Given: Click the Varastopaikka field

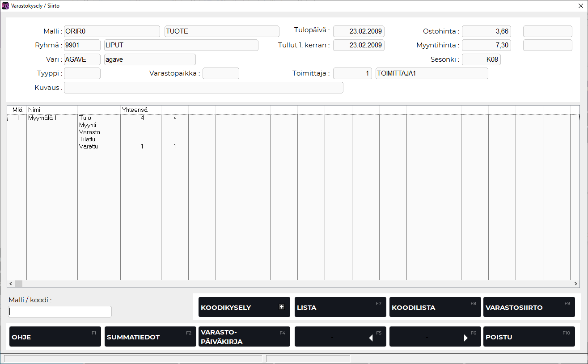Looking at the screenshot, I should (x=221, y=73).
